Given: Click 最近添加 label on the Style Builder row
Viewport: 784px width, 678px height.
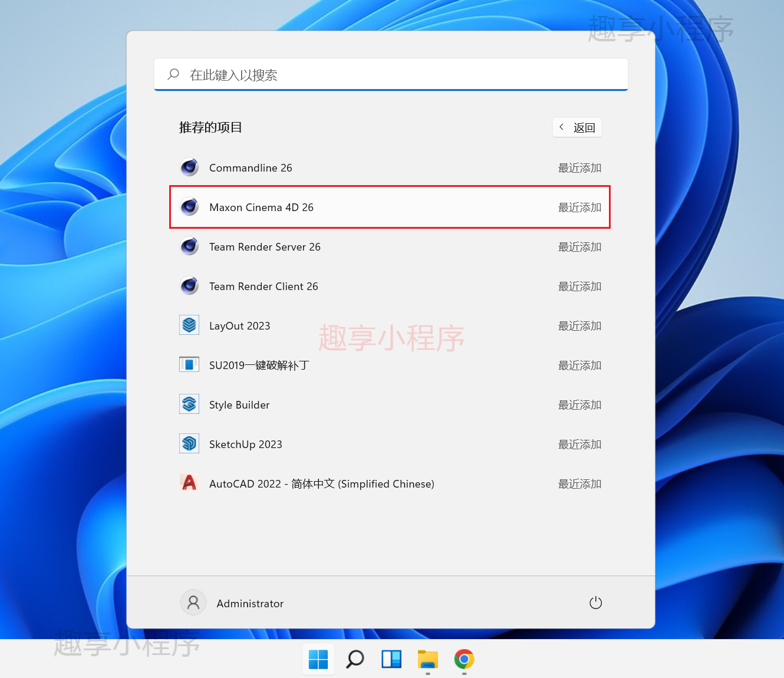Looking at the screenshot, I should coord(579,405).
